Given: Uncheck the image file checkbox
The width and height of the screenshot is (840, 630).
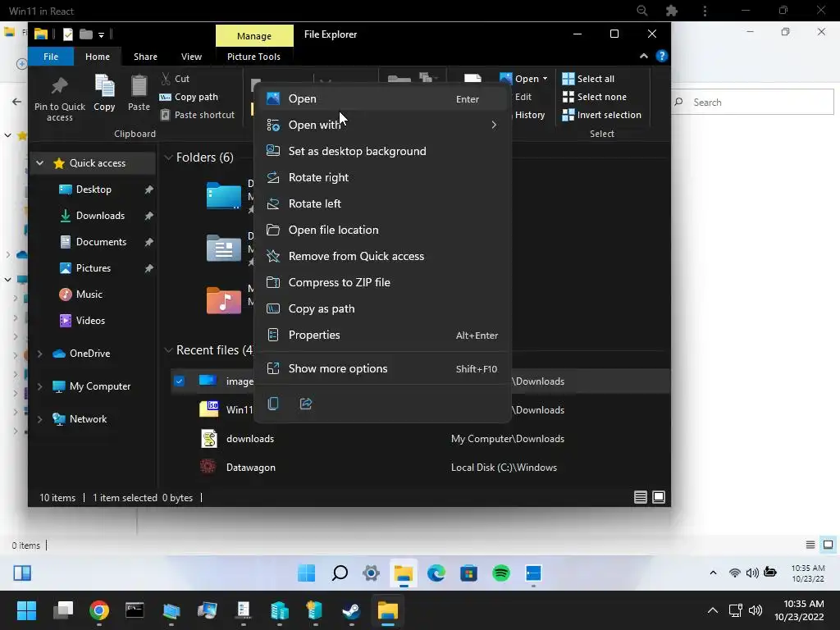Looking at the screenshot, I should coord(180,381).
